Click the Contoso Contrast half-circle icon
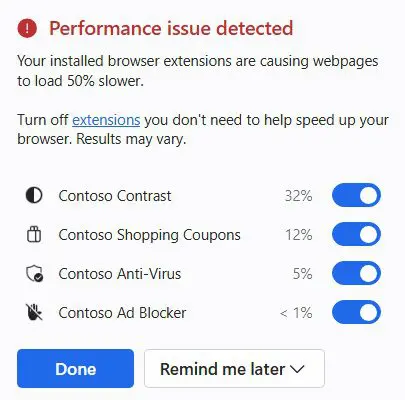This screenshot has width=405, height=400. (34, 195)
